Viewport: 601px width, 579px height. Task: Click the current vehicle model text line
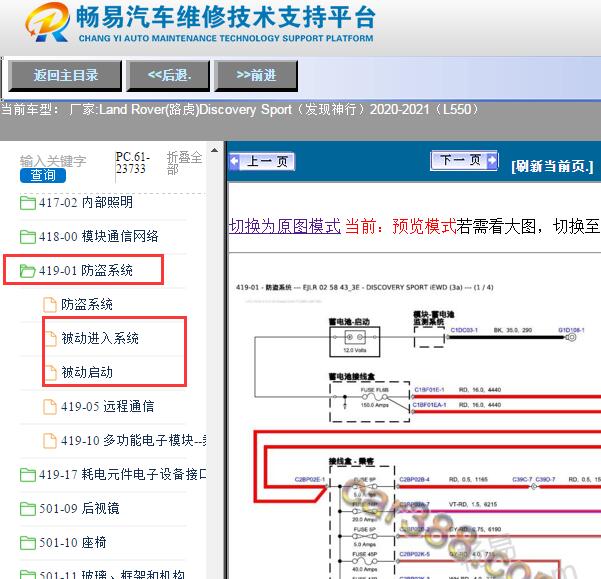click(240, 110)
